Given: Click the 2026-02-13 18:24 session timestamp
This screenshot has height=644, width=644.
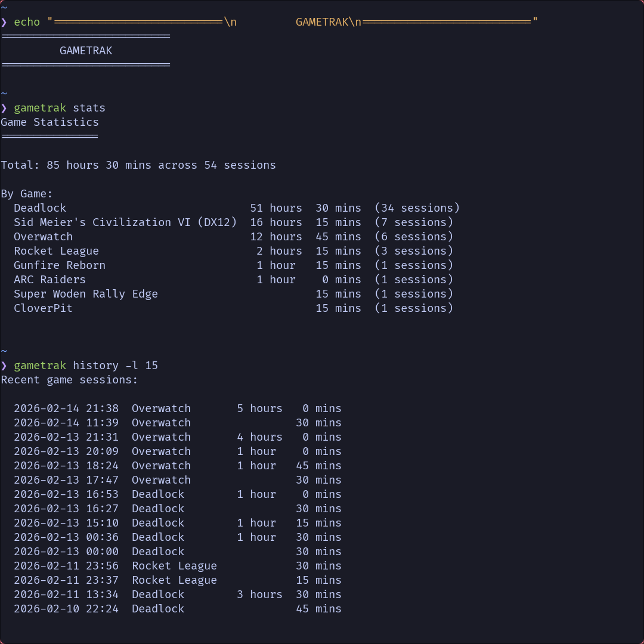Looking at the screenshot, I should [x=66, y=466].
